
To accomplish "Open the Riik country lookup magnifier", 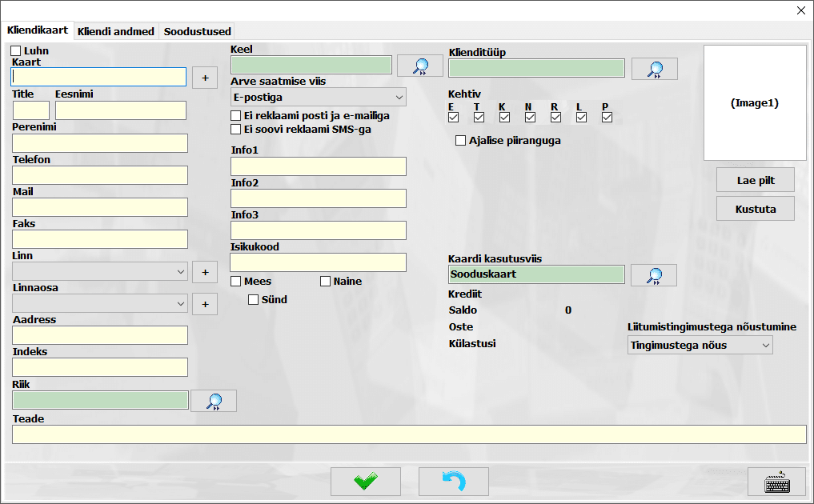I will click(x=213, y=401).
